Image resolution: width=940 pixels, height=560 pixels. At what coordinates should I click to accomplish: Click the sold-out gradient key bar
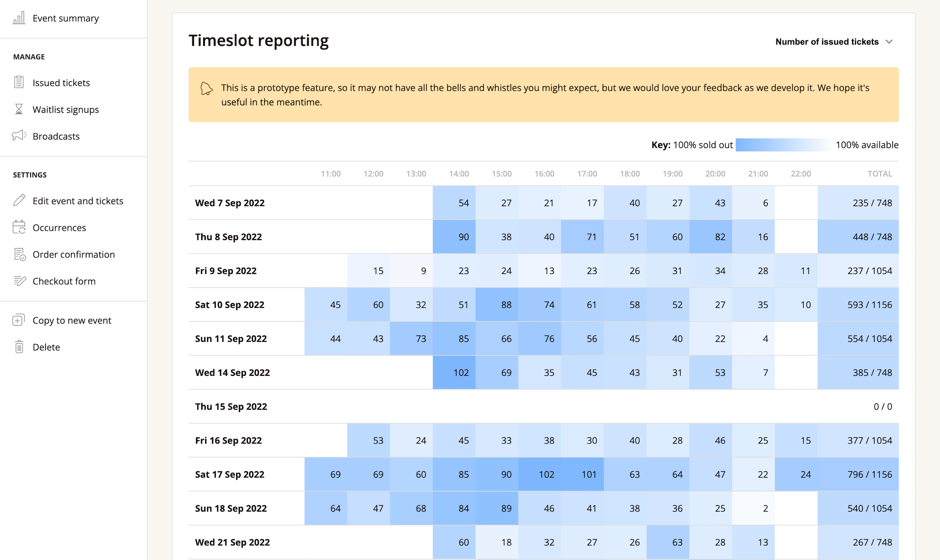pyautogui.click(x=783, y=145)
